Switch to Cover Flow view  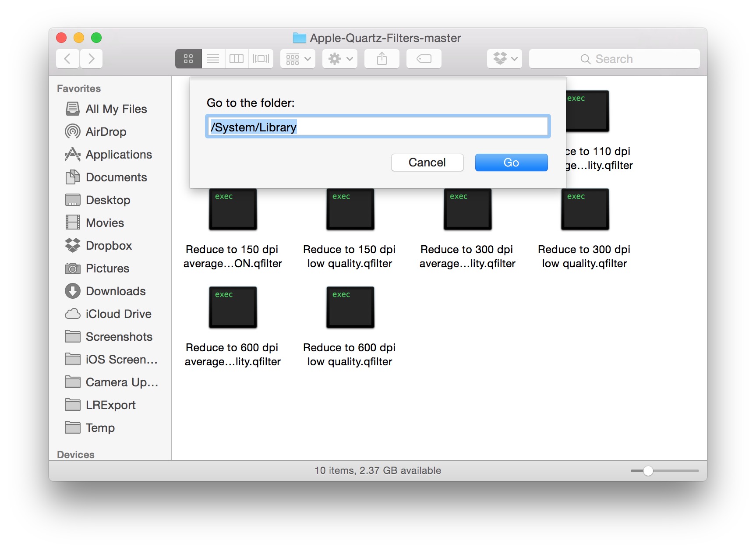pyautogui.click(x=261, y=59)
